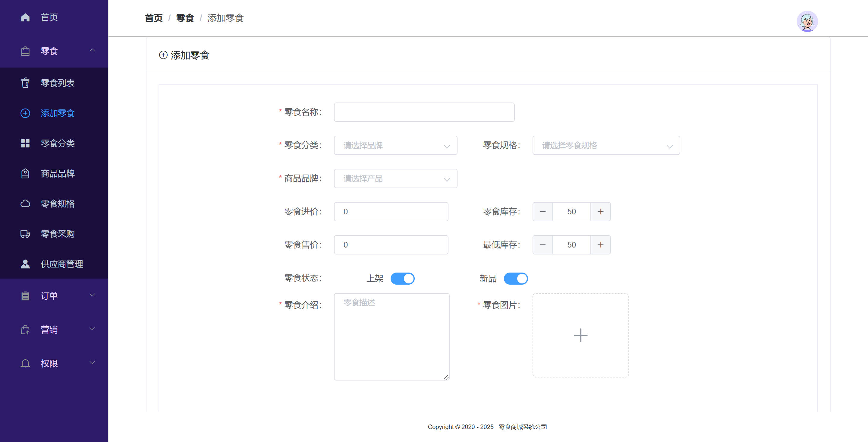868x442 pixels.
Task: Open the user avatar in header
Action: [x=807, y=21]
